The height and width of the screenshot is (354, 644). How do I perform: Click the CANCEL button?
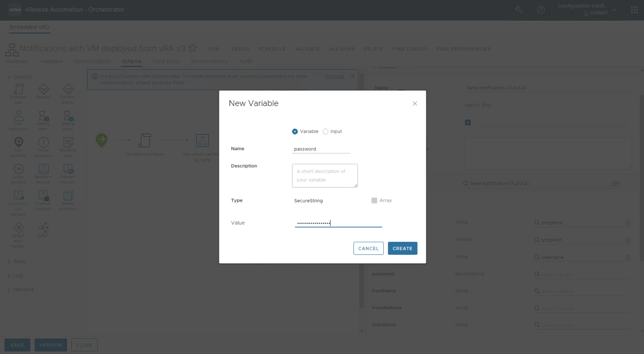[x=368, y=248]
